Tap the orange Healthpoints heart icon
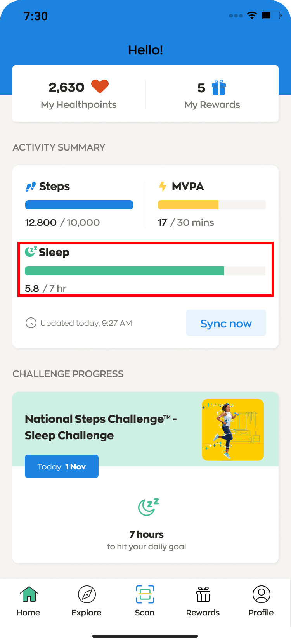Image resolution: width=291 pixels, height=644 pixels. click(x=100, y=87)
